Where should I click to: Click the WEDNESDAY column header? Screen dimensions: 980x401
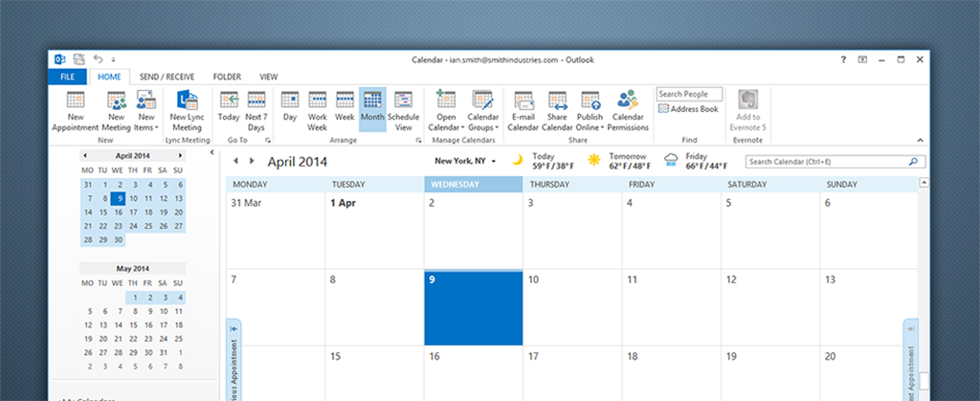click(473, 185)
